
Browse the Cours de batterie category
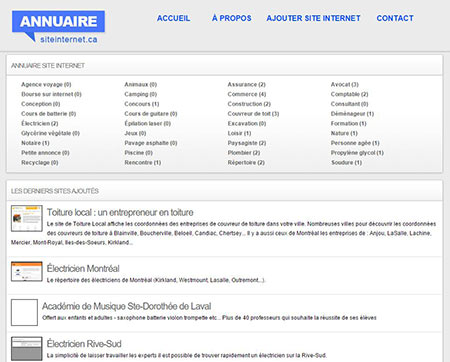pos(49,114)
